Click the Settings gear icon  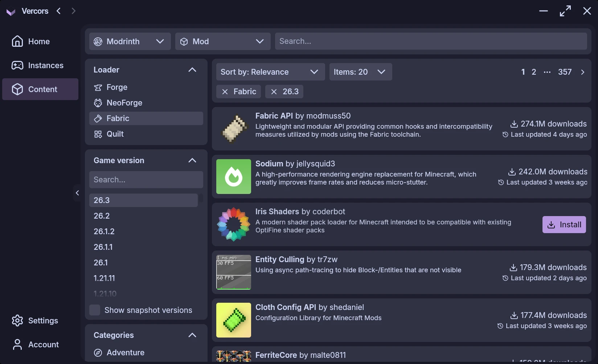pos(17,320)
